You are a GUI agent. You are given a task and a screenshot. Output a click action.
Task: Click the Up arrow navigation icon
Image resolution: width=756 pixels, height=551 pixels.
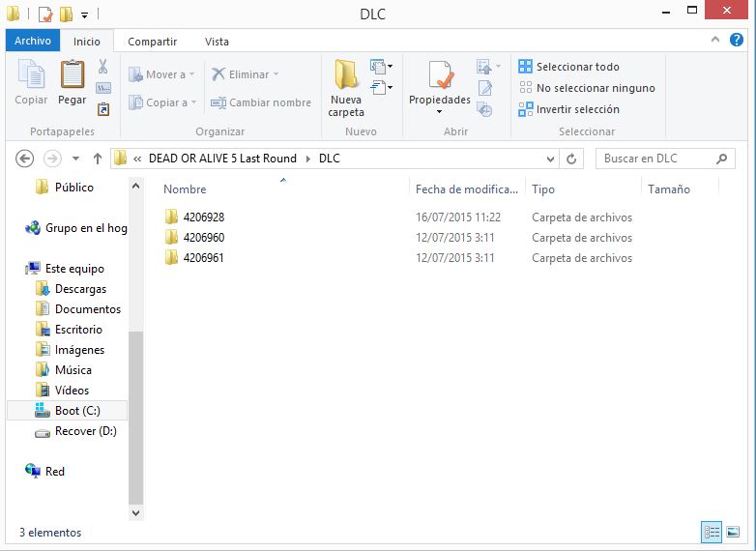point(98,159)
